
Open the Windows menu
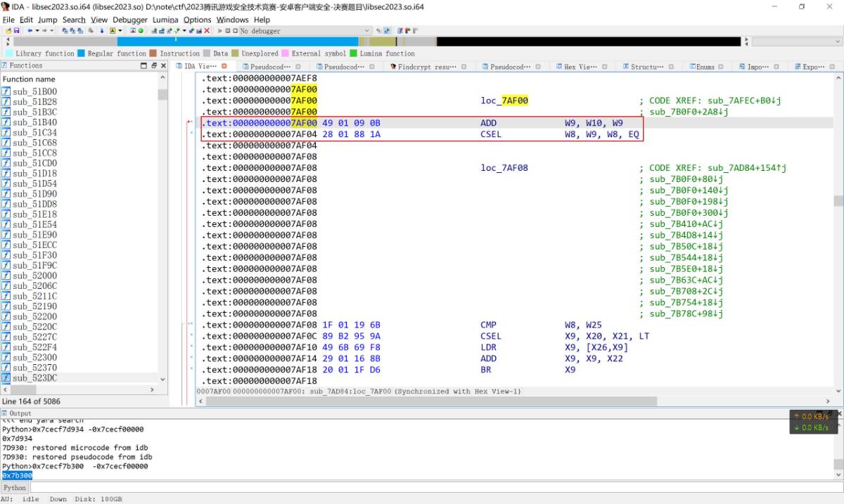[232, 20]
